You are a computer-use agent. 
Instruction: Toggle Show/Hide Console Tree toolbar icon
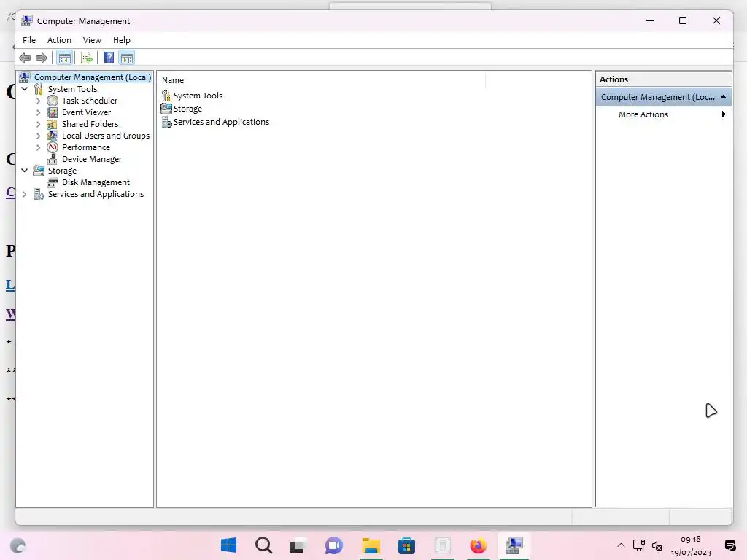64,58
